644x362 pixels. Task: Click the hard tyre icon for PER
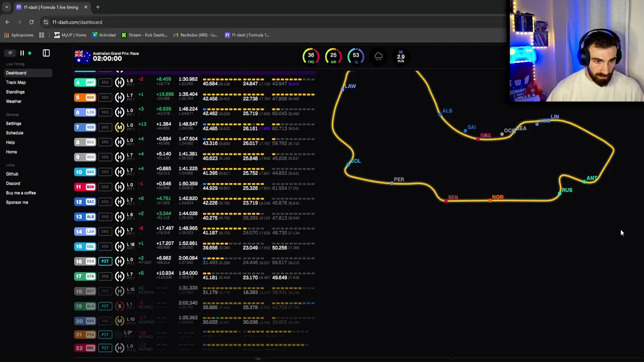pos(119,261)
